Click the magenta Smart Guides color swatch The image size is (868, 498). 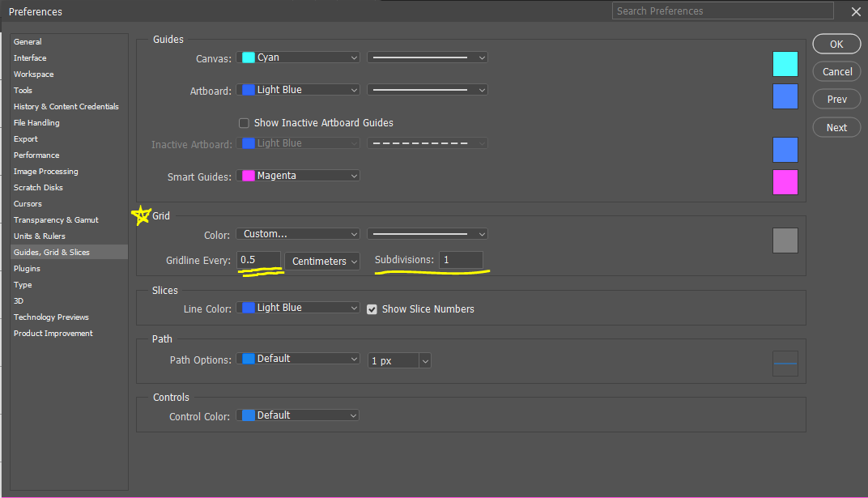point(785,182)
